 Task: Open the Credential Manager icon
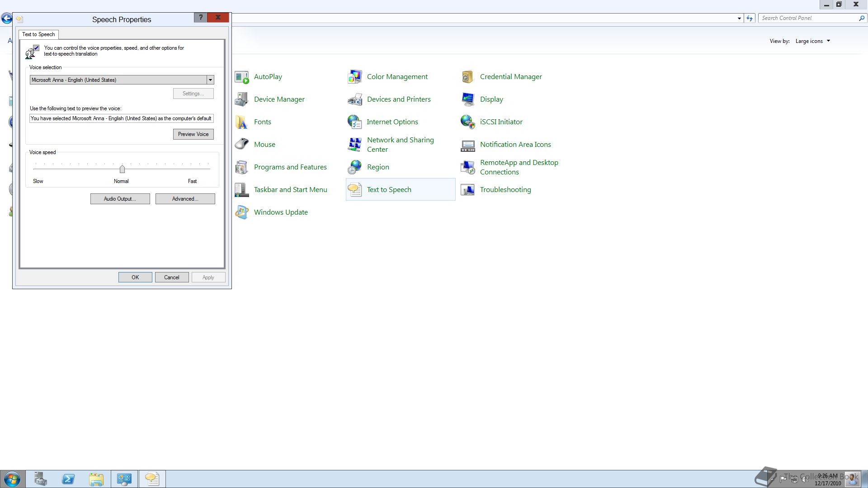coord(468,77)
